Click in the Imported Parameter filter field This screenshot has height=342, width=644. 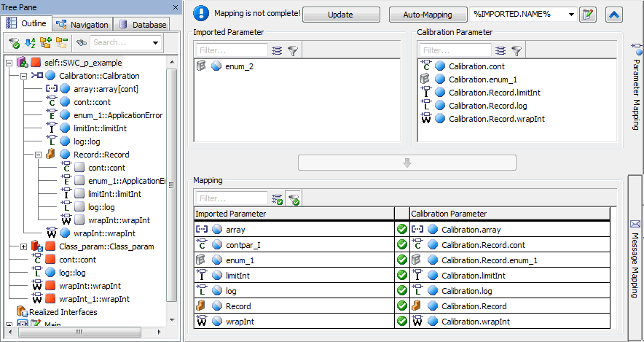pyautogui.click(x=232, y=50)
